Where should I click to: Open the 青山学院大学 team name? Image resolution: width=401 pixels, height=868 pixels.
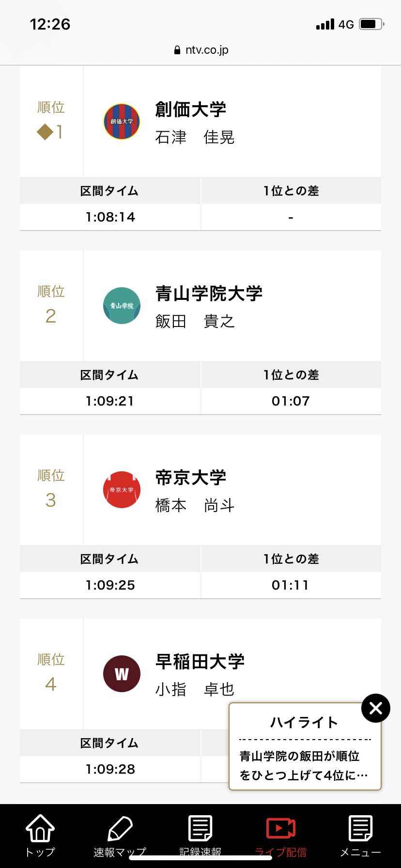click(x=209, y=294)
